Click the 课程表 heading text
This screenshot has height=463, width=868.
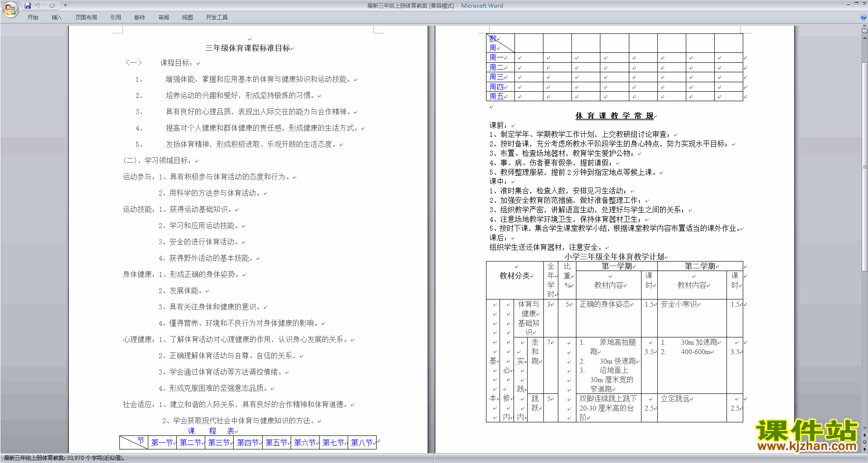click(212, 431)
